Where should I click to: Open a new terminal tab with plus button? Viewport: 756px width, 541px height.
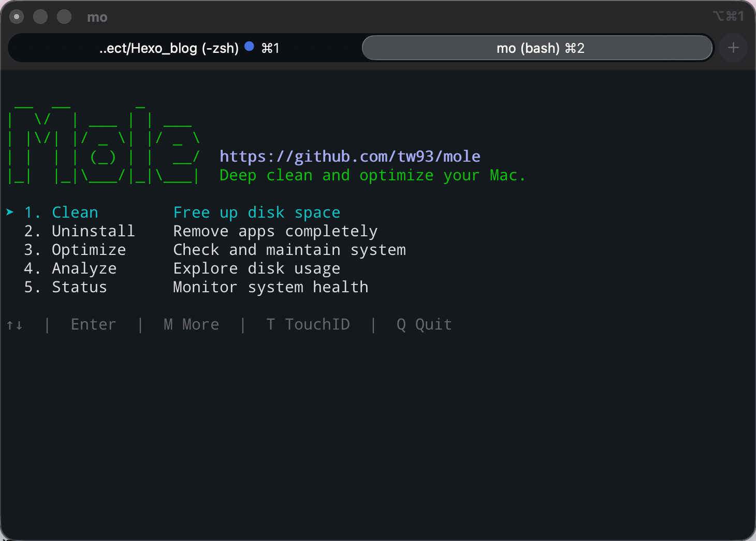coord(733,48)
